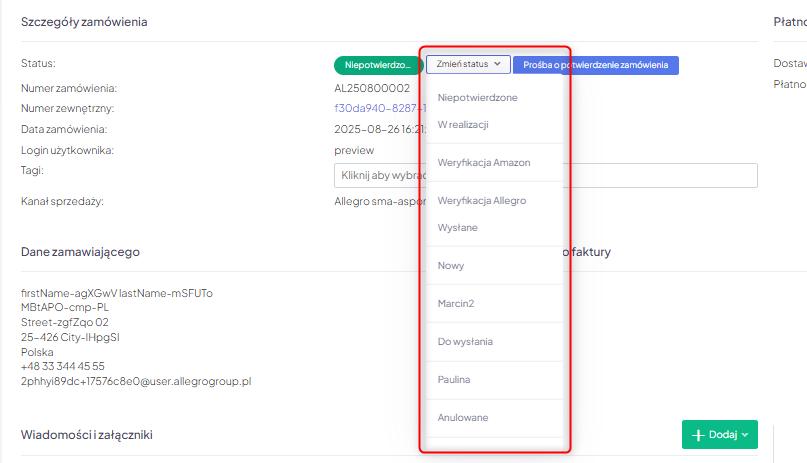The height and width of the screenshot is (463, 807).
Task: Open the external order number link
Action: coord(375,108)
